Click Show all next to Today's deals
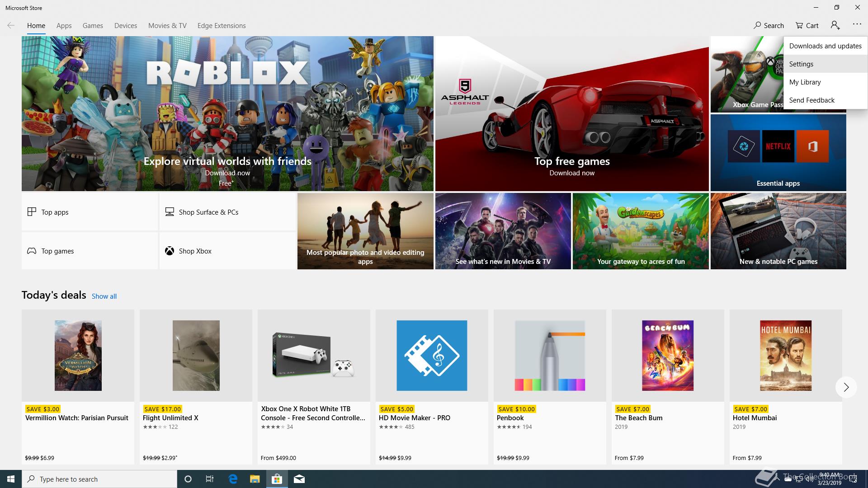The height and width of the screenshot is (488, 868). click(104, 296)
